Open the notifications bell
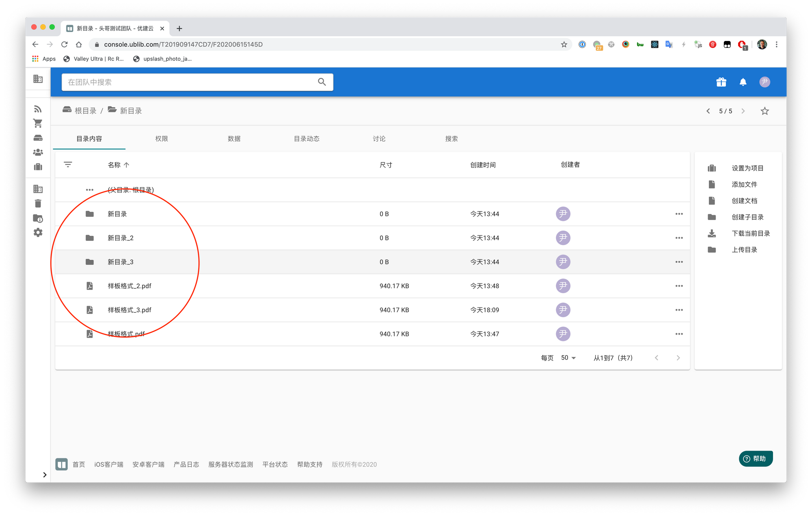Image resolution: width=812 pixels, height=516 pixels. pyautogui.click(x=743, y=82)
